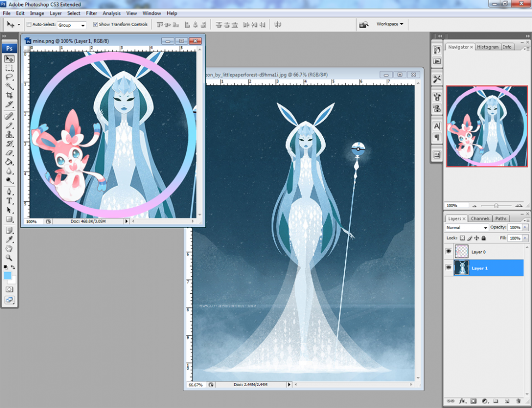The image size is (532, 408).
Task: Click the foreground color swatch
Action: click(8, 276)
